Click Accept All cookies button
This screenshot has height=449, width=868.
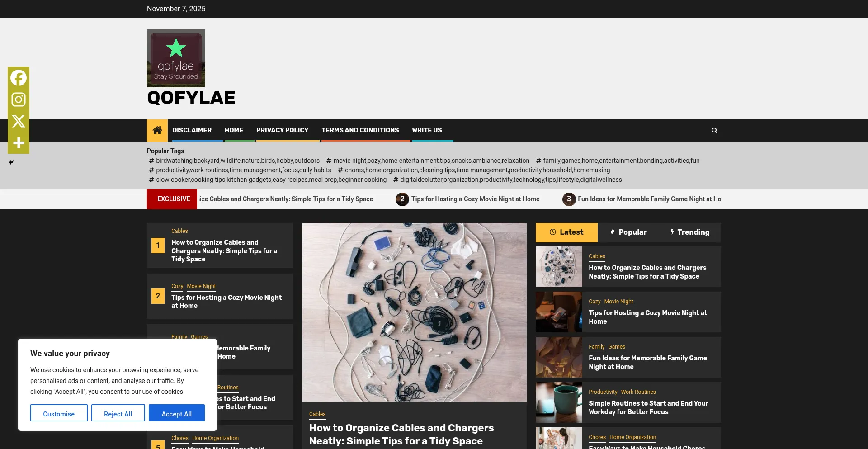pyautogui.click(x=177, y=413)
